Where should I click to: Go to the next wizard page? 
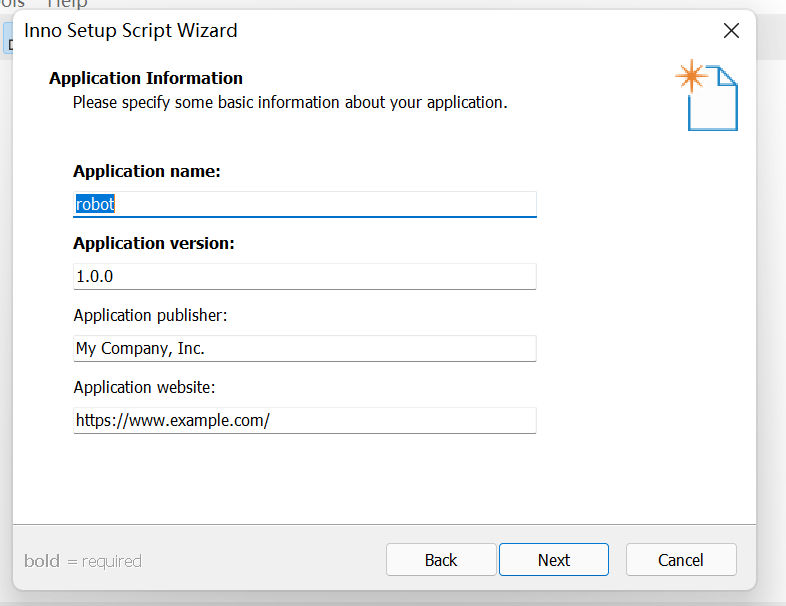pos(554,559)
